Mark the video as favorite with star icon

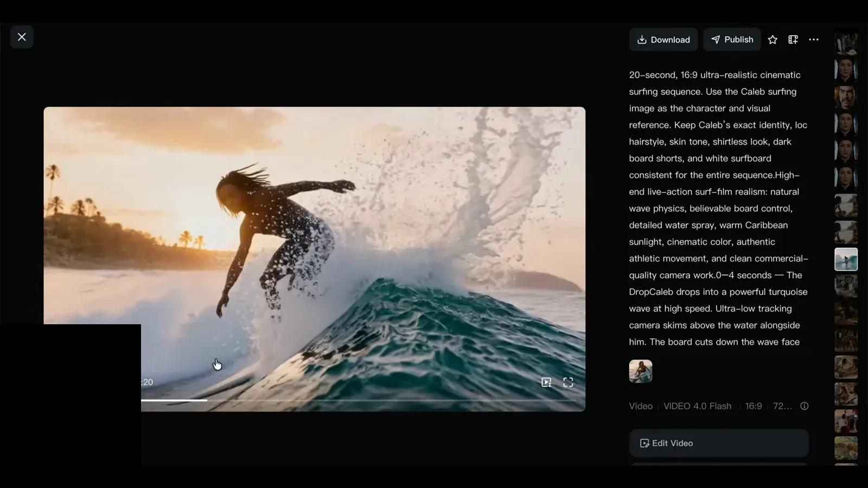click(773, 40)
